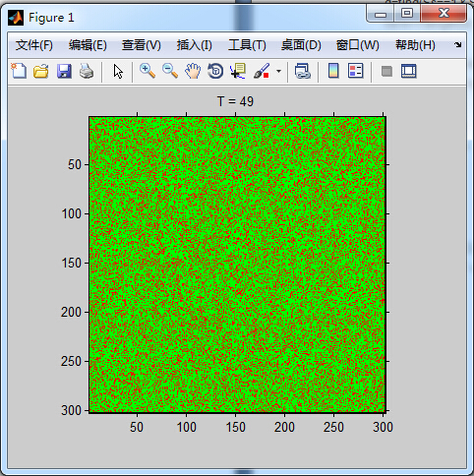Screen dimensions: 474x476
Task: Open a file with the folder icon
Action: [41, 71]
